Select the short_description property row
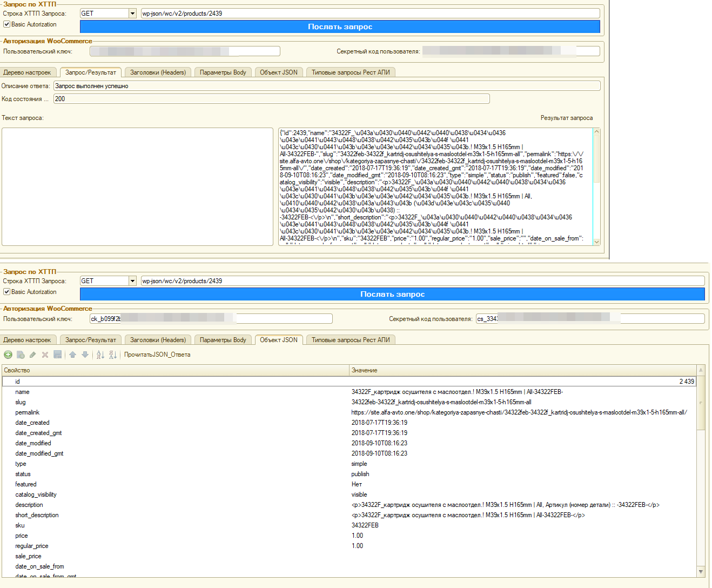Viewport: 712px width, 588px height. pos(349,515)
